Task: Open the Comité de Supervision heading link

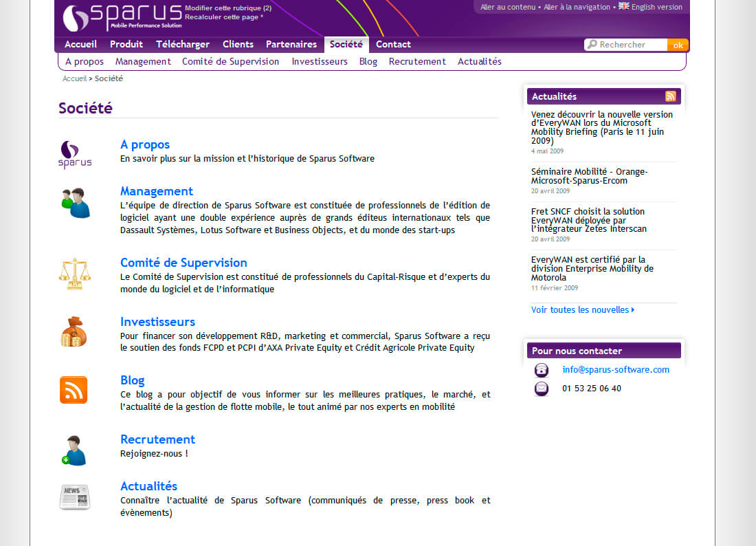Action: (x=184, y=263)
